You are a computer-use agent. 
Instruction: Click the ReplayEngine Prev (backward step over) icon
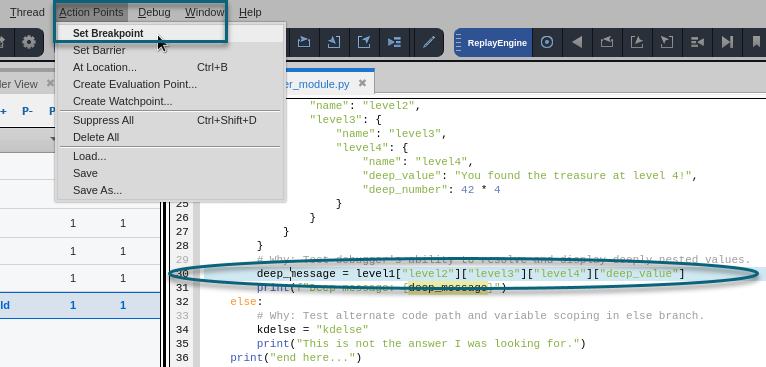607,43
